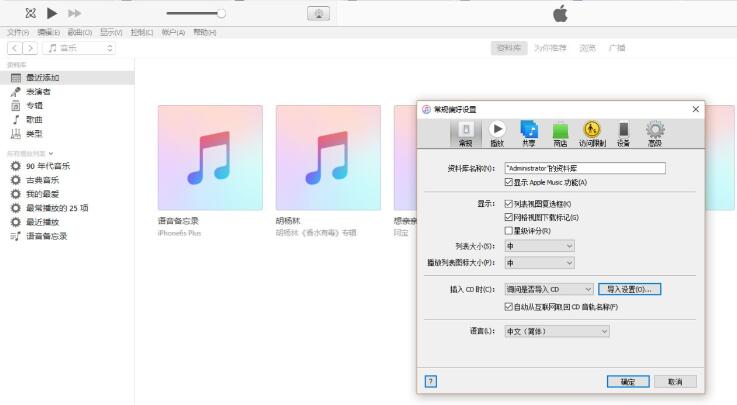Switch to the 为你推荐 tab
The height and width of the screenshot is (405, 737).
(x=550, y=48)
